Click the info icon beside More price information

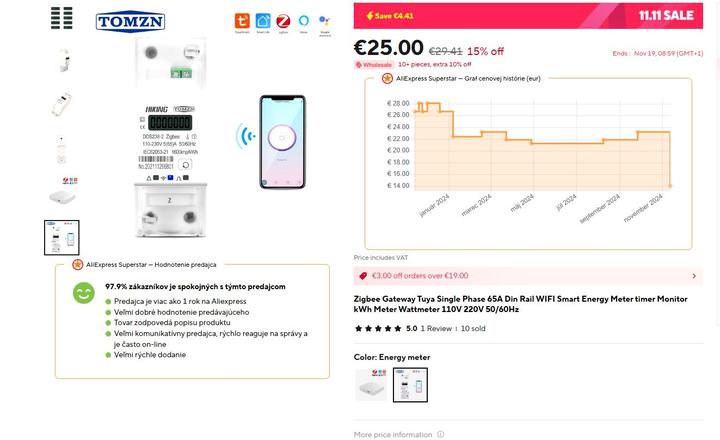[x=441, y=434]
